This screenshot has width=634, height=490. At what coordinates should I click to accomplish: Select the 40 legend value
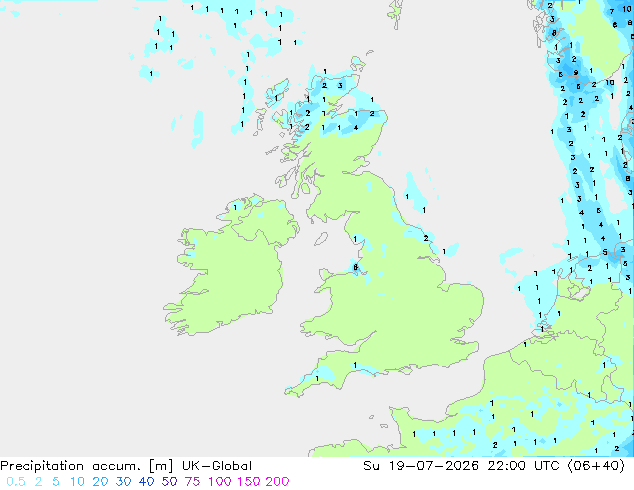(x=146, y=482)
